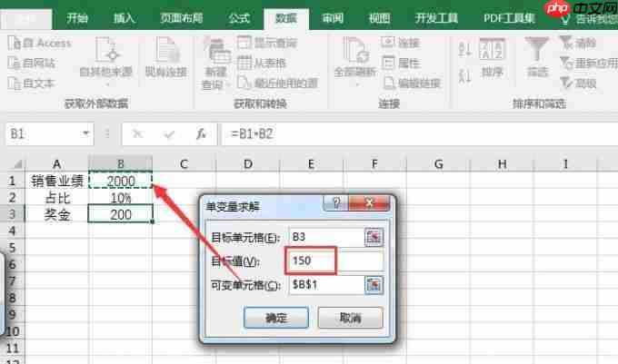This screenshot has width=618, height=364.
Task: Click 重新应用 filter button
Action: (x=589, y=63)
